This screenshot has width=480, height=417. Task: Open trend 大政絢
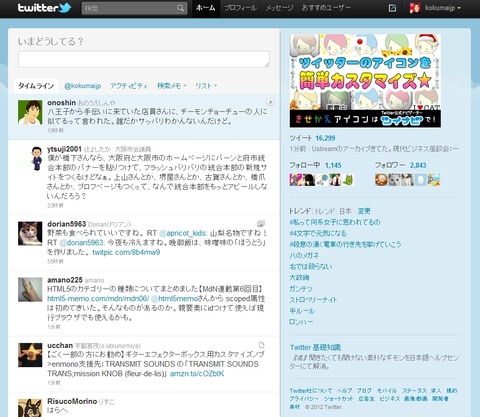click(299, 277)
